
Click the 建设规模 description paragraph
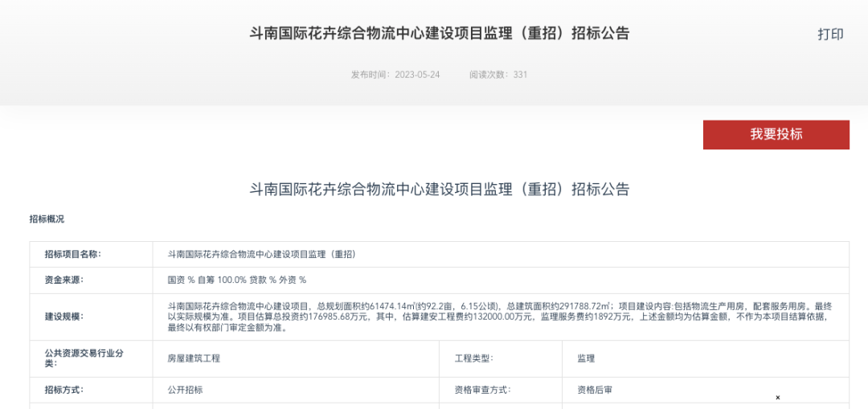point(498,317)
